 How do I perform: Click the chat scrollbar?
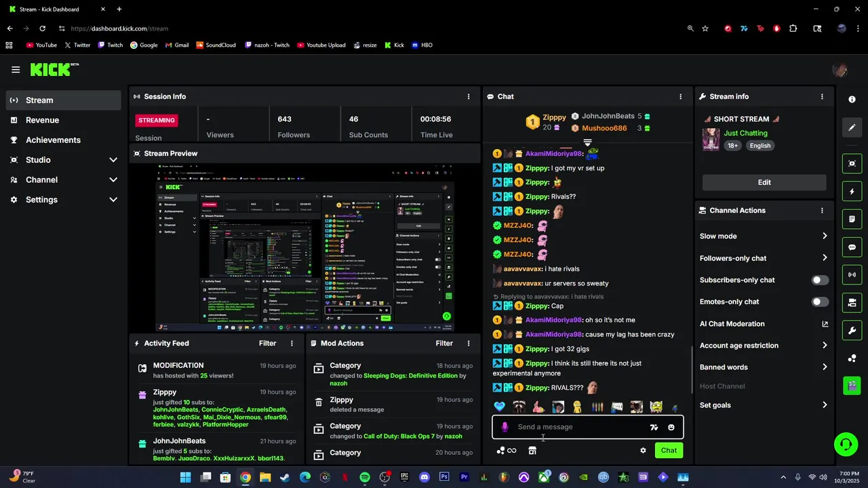click(x=691, y=370)
